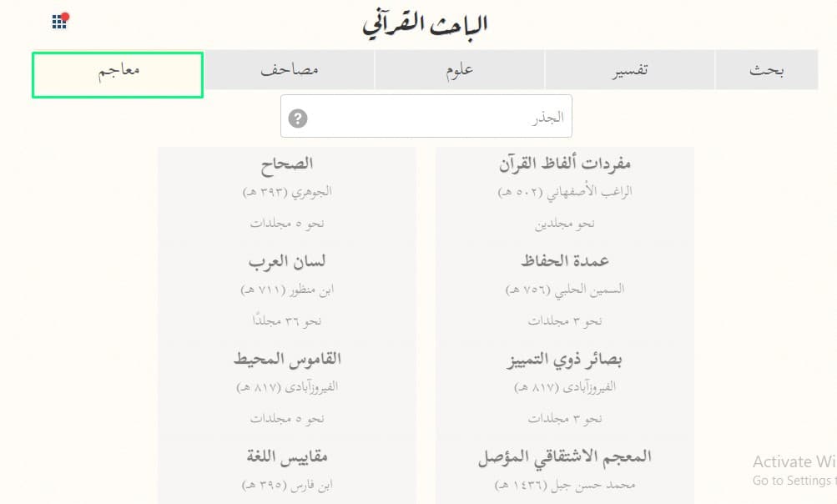The height and width of the screenshot is (504, 837).
Task: Click the الباحث القرآني site title
Action: [x=426, y=24]
